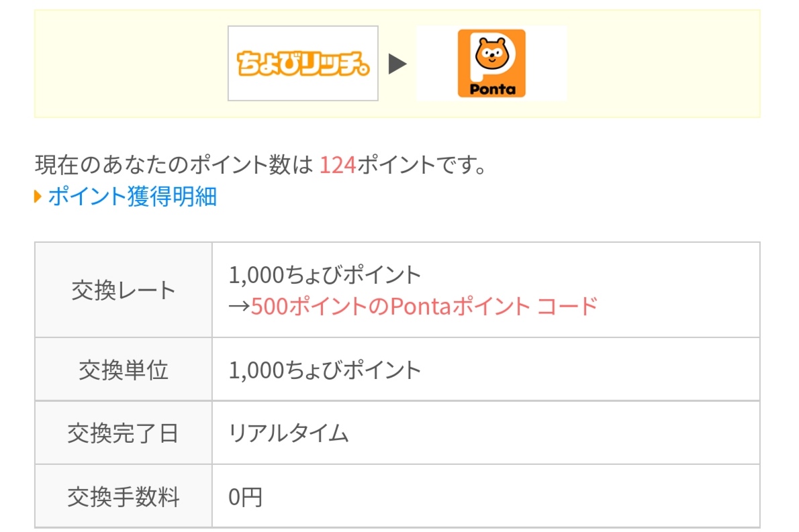Click the ちょびリッチ logo image
Screen dimensions: 799x532
[x=303, y=63]
